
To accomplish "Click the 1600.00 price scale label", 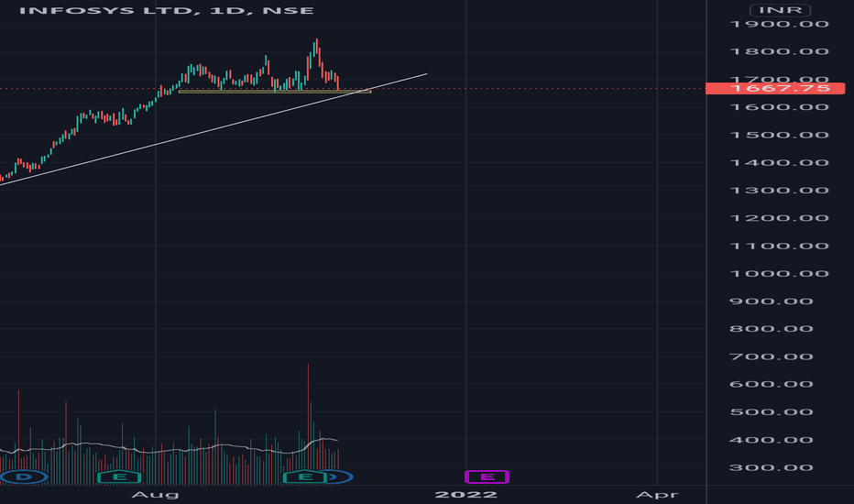I will tap(779, 107).
